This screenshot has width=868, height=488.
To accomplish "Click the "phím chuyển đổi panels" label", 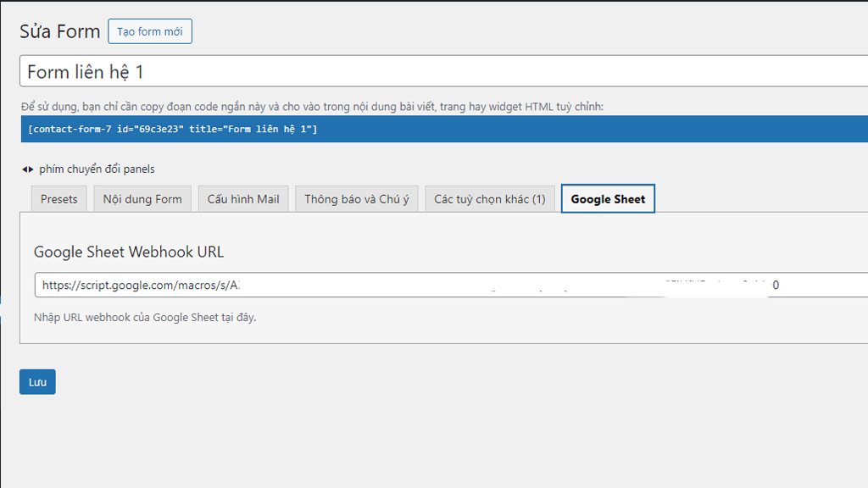I will coord(97,169).
